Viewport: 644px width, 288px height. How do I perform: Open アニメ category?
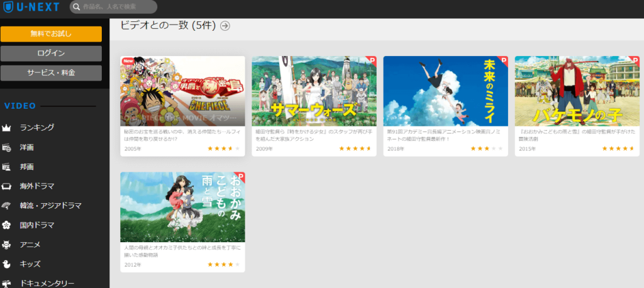(x=30, y=245)
